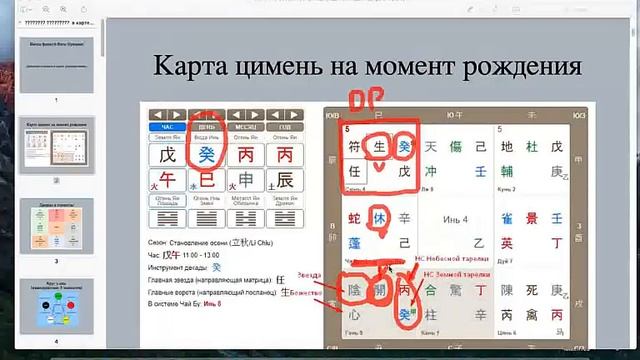Click hexagram icon under hour column

point(167,219)
